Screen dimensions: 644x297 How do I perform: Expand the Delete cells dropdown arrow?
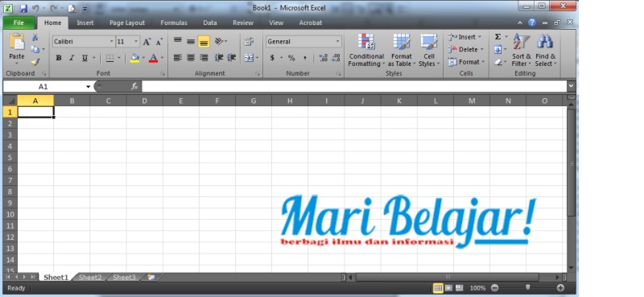pos(481,49)
